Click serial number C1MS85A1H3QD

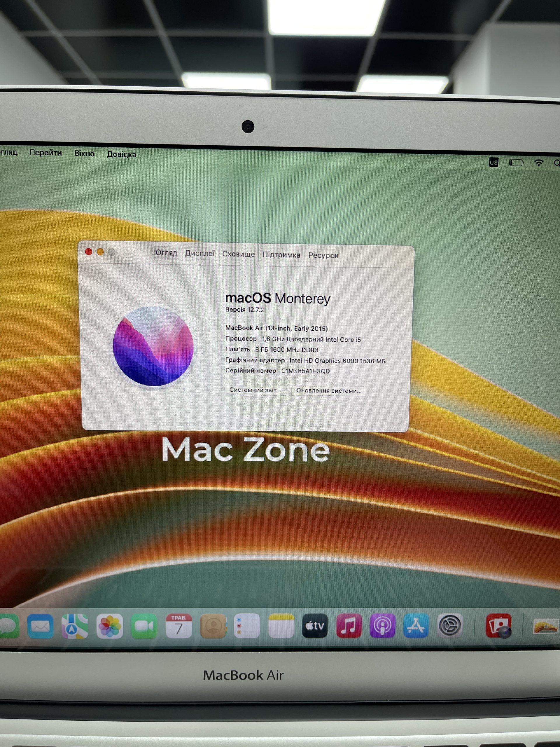coord(305,371)
